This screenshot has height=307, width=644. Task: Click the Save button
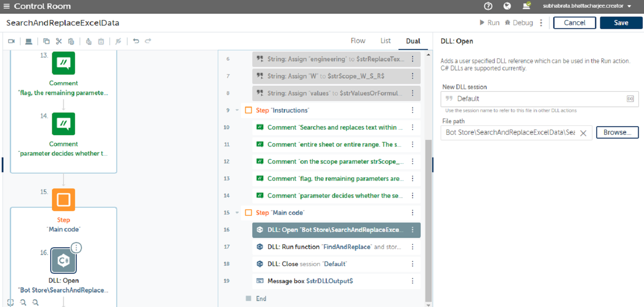click(621, 23)
